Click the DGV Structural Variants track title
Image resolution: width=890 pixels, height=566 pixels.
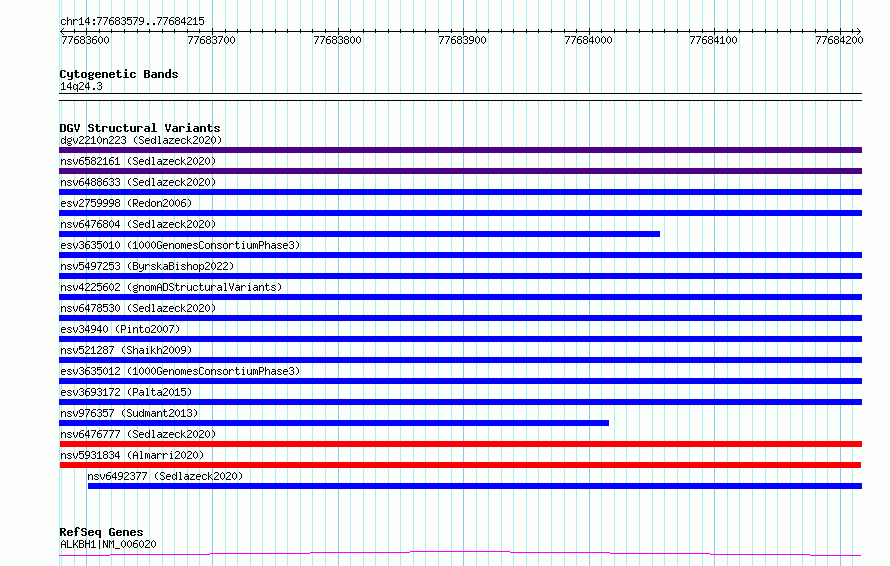pos(140,128)
